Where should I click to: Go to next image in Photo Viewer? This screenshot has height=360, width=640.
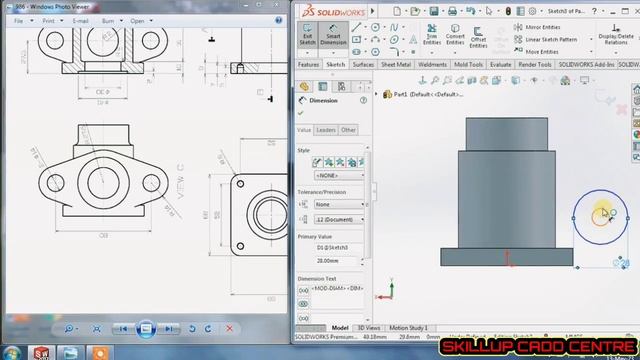click(x=169, y=329)
